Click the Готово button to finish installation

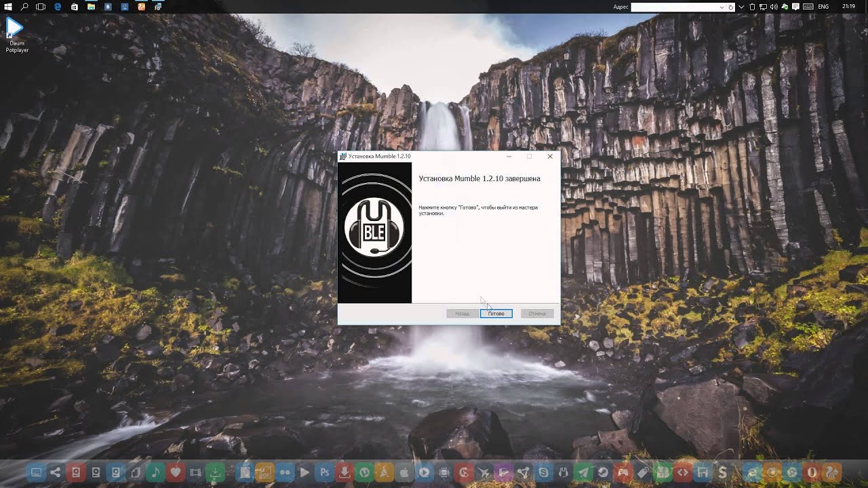click(x=496, y=314)
